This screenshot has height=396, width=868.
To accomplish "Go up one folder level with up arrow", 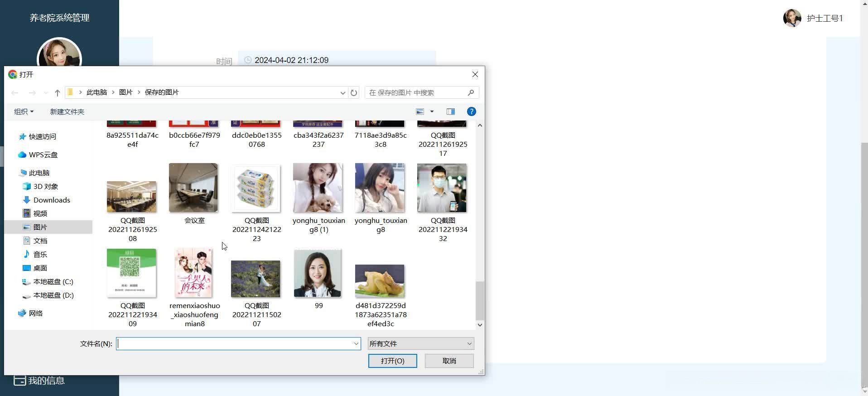I will [x=57, y=93].
